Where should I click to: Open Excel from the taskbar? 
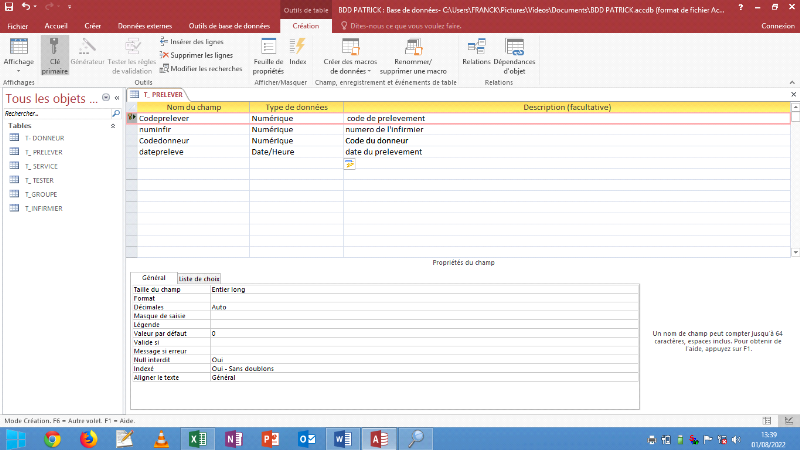(x=197, y=439)
